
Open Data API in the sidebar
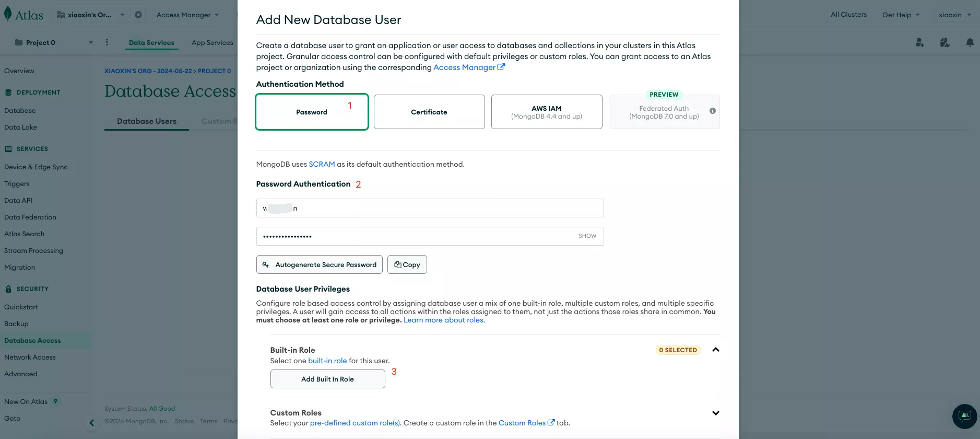click(x=18, y=201)
